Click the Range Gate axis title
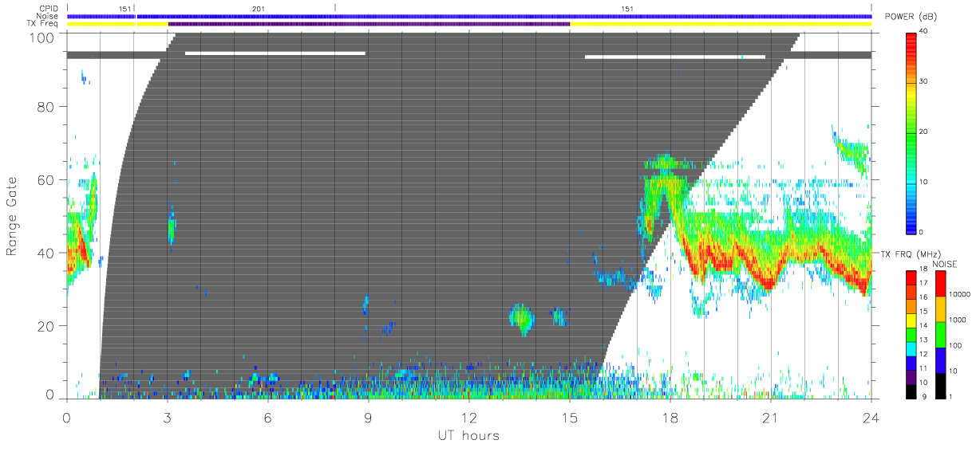 coord(12,216)
